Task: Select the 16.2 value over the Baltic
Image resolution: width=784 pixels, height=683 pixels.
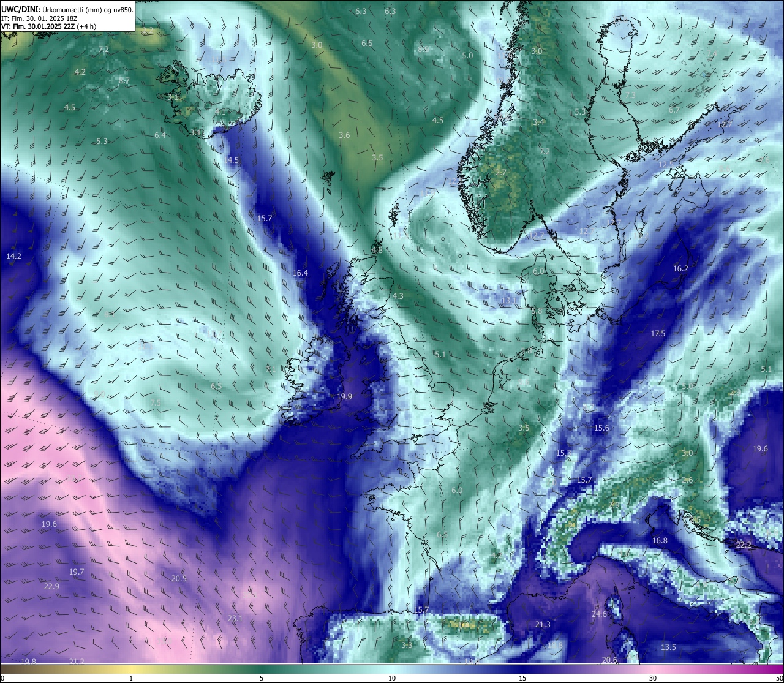Action: point(680,268)
